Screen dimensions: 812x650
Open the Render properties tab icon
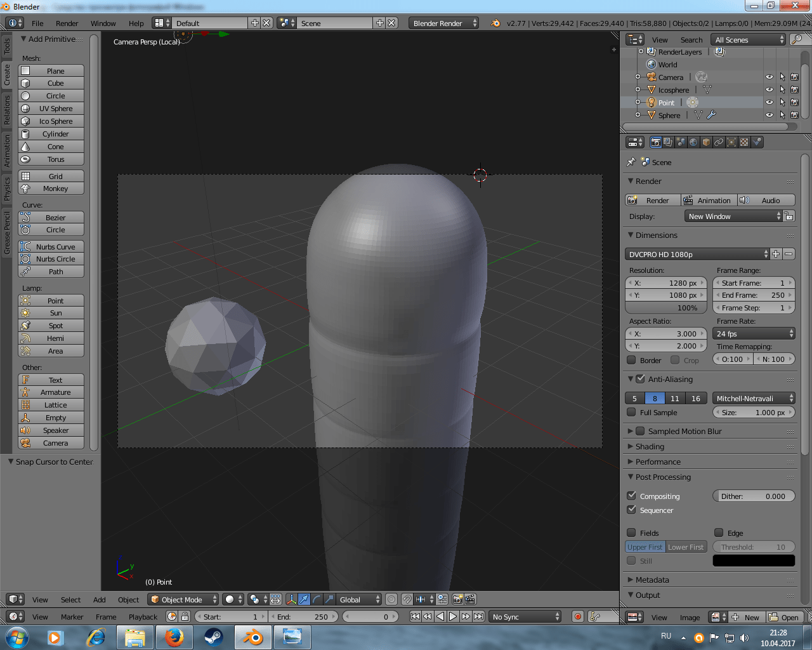pos(656,142)
